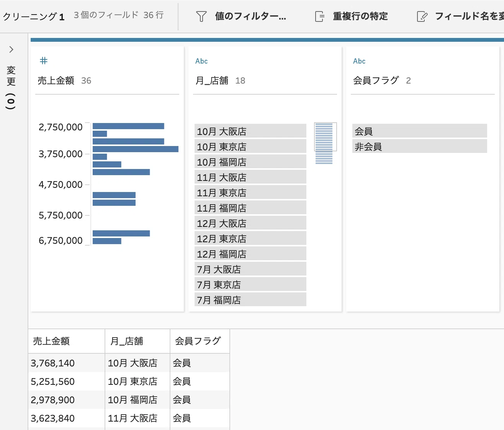
Task: Select value 7月 東京店 in profile card
Action: 250,284
